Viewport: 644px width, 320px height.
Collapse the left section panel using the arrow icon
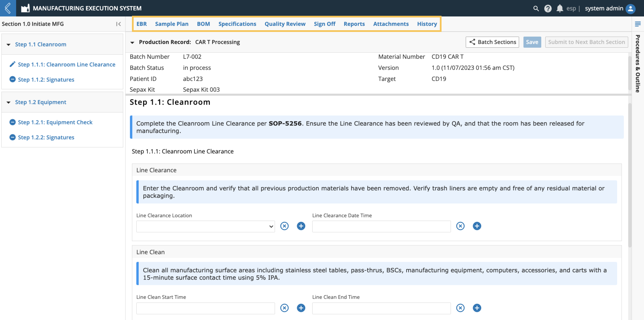click(119, 24)
